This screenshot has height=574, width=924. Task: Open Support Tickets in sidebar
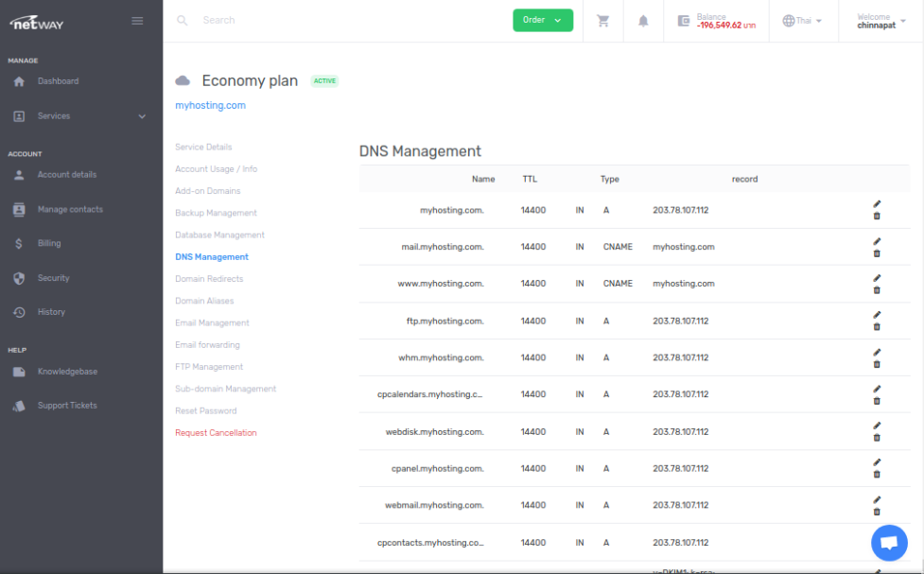point(66,406)
